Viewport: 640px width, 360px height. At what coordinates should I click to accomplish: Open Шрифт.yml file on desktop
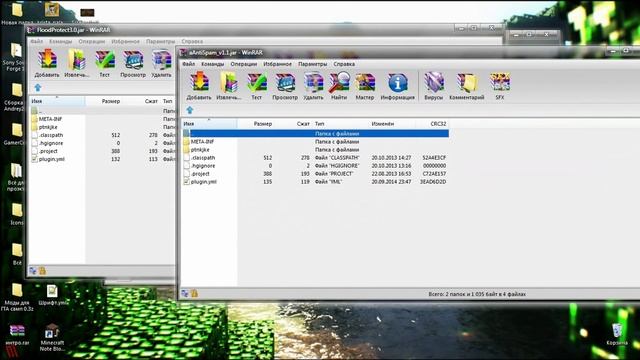(52, 295)
